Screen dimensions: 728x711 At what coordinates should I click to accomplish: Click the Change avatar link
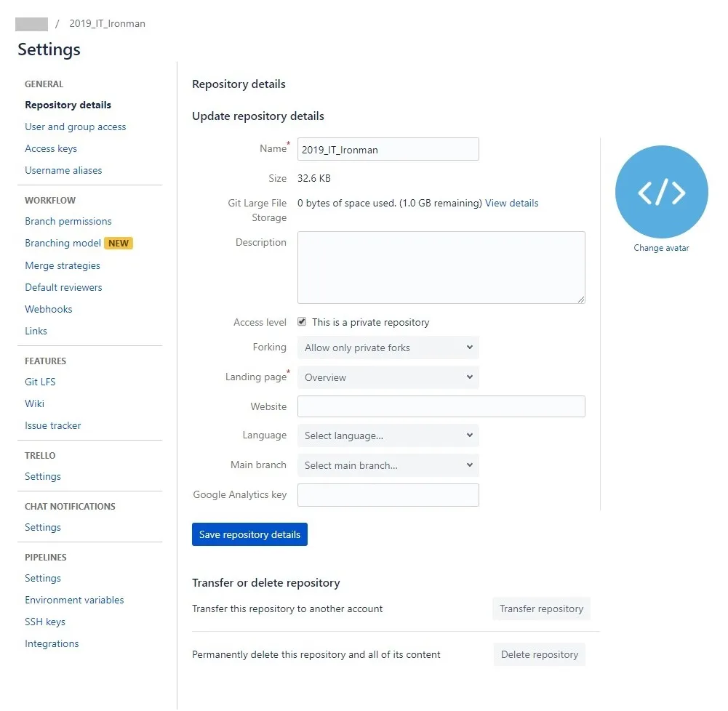tap(661, 248)
